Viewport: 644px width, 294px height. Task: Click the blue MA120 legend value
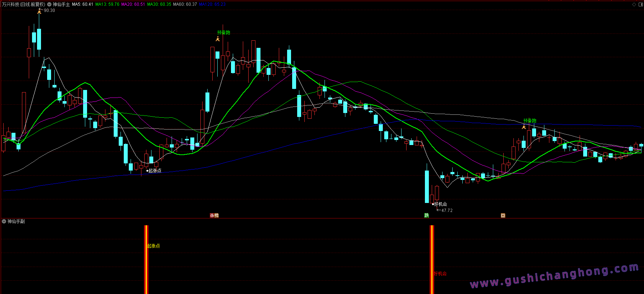point(212,4)
